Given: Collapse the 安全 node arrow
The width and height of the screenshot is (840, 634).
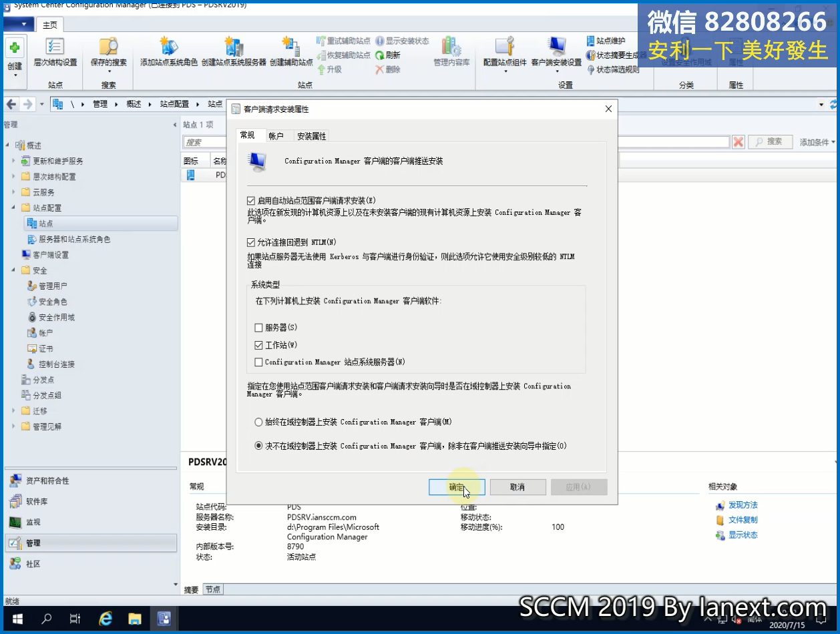Looking at the screenshot, I should (x=13, y=270).
